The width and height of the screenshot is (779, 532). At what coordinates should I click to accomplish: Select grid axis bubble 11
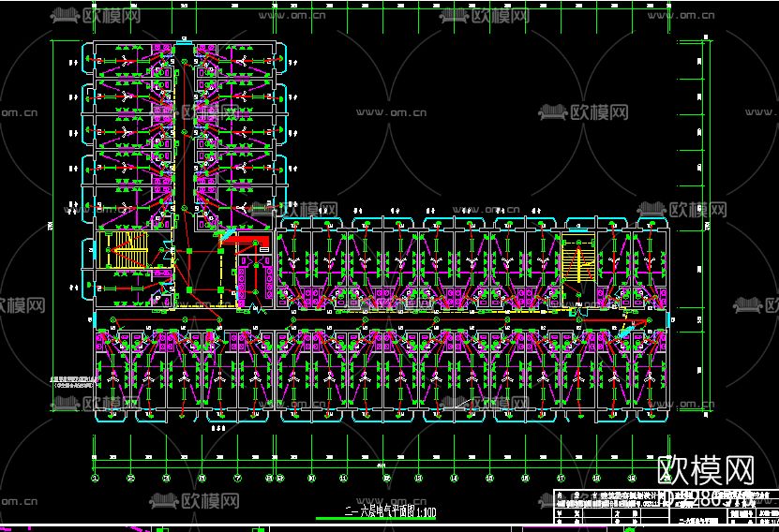pos(343,478)
